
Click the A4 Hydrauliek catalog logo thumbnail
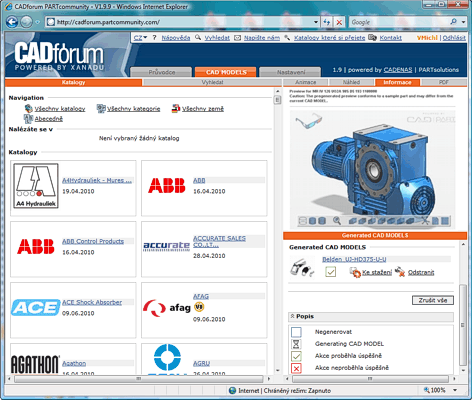pyautogui.click(x=36, y=186)
